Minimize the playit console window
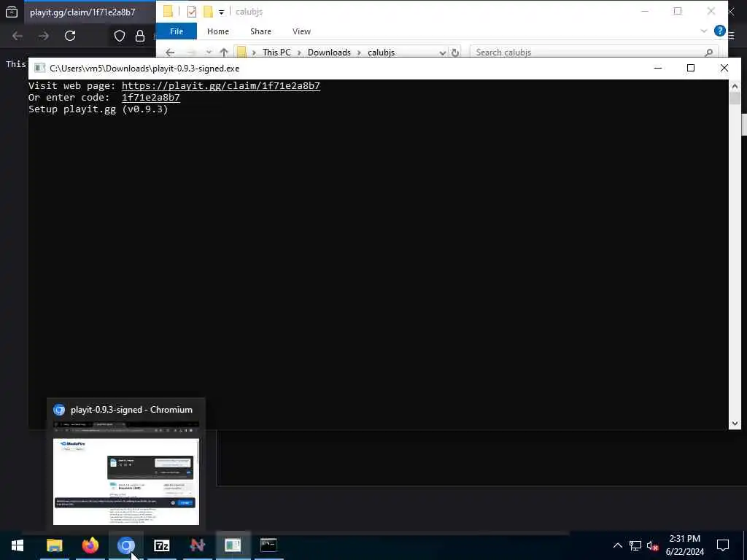The width and height of the screenshot is (747, 560). coord(658,68)
